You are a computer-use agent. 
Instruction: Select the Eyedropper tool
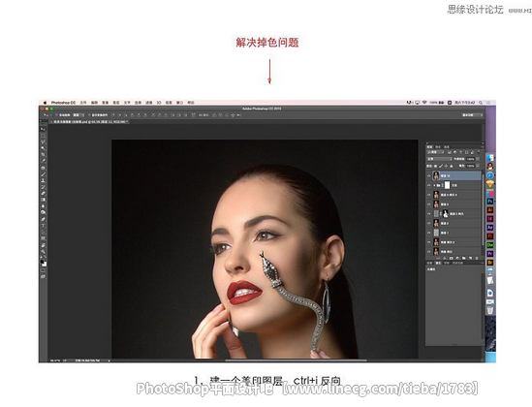pyautogui.click(x=43, y=160)
